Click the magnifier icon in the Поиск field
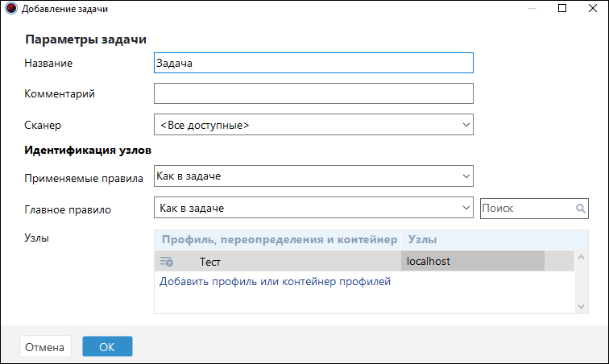 (581, 209)
